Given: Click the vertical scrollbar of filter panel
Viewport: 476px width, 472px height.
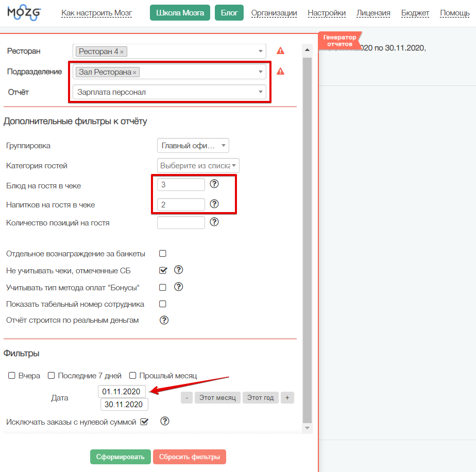Looking at the screenshot, I should click(307, 232).
